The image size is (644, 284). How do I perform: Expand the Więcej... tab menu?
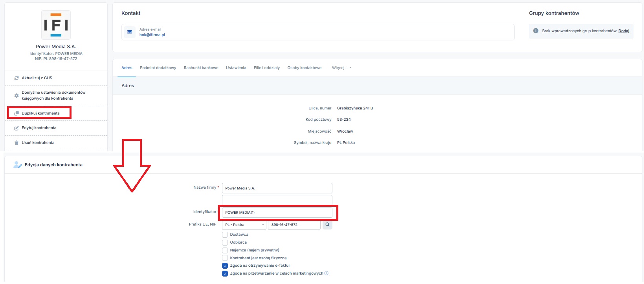(x=341, y=68)
